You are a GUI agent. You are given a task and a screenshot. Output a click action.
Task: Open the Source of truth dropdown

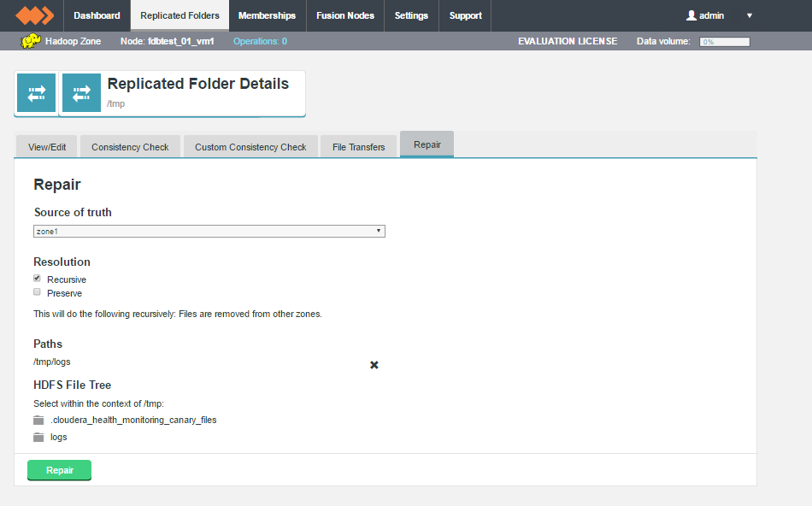[x=209, y=231]
